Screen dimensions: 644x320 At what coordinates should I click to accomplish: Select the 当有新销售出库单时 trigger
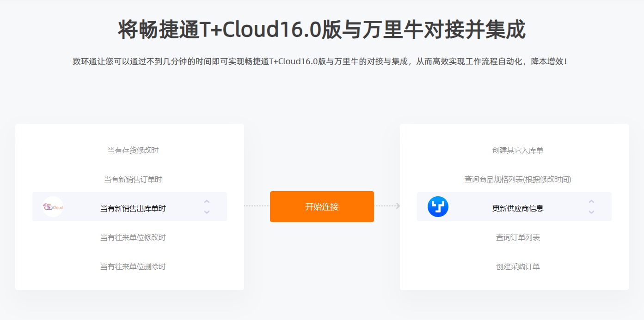coord(133,208)
